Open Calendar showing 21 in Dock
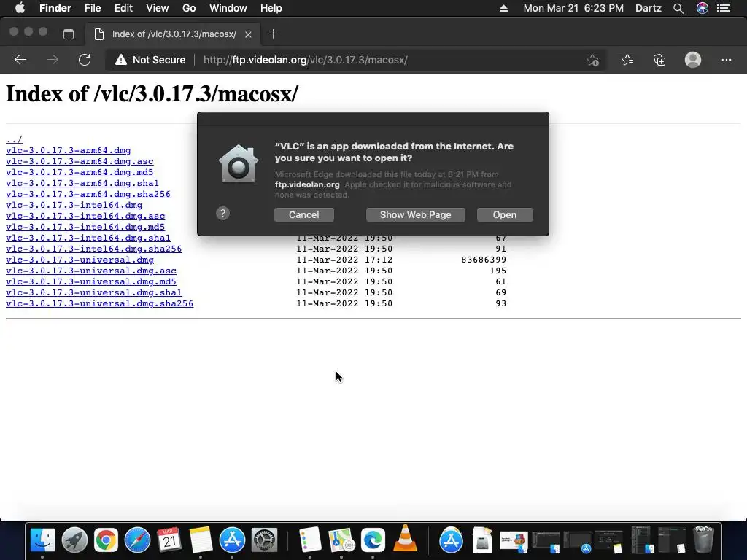The height and width of the screenshot is (560, 747). 169,540
